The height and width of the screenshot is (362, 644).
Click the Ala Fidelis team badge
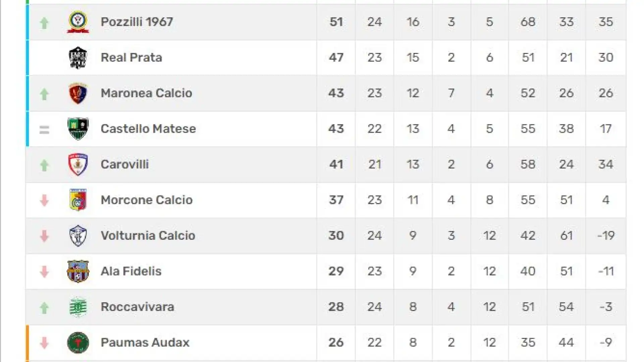click(x=78, y=271)
